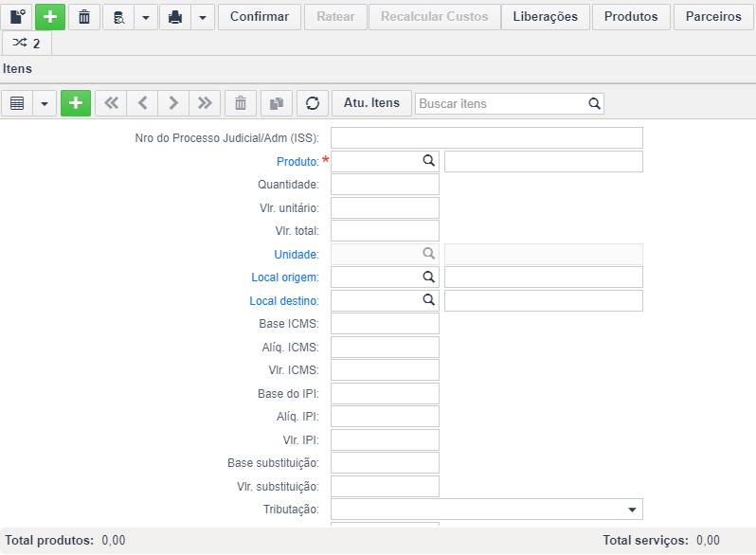Expand the view mode dropdown arrow in Itens toolbar

pyautogui.click(x=45, y=103)
